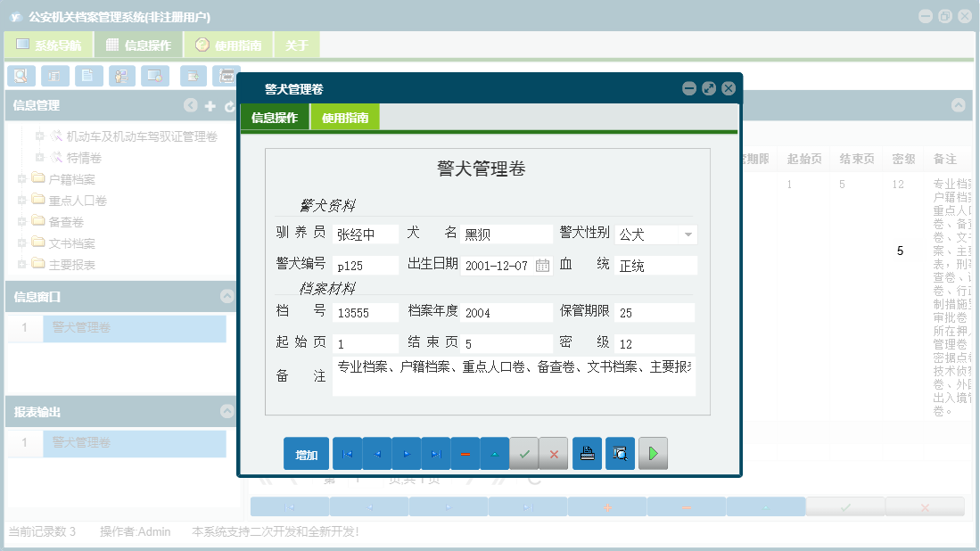Click the green run arrow icon
Screen dimensions: 980x551
tap(652, 453)
